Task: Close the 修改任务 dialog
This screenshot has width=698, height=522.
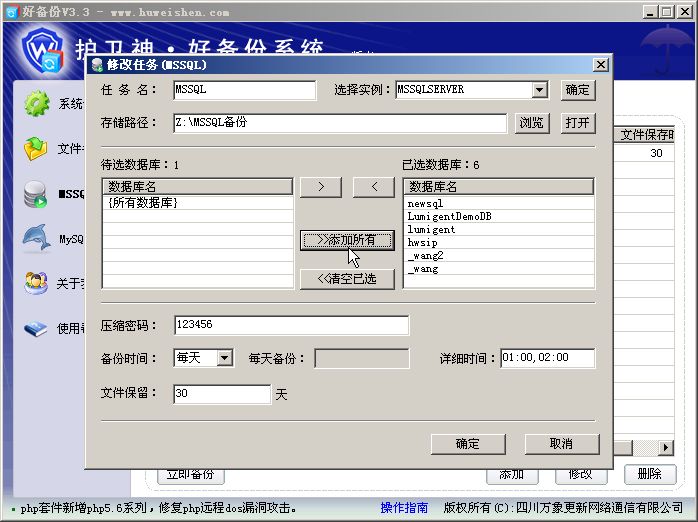Action: (601, 65)
